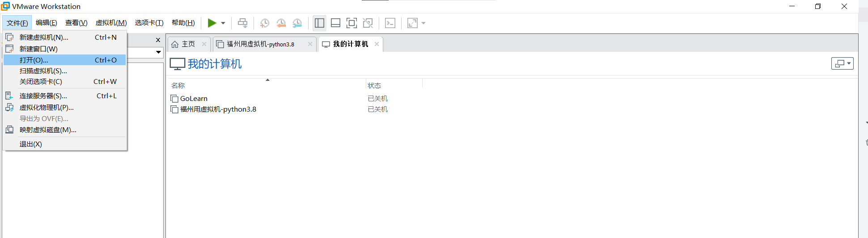The height and width of the screenshot is (238, 868).
Task: Click the Unity mode toolbar icon
Action: pyautogui.click(x=368, y=23)
